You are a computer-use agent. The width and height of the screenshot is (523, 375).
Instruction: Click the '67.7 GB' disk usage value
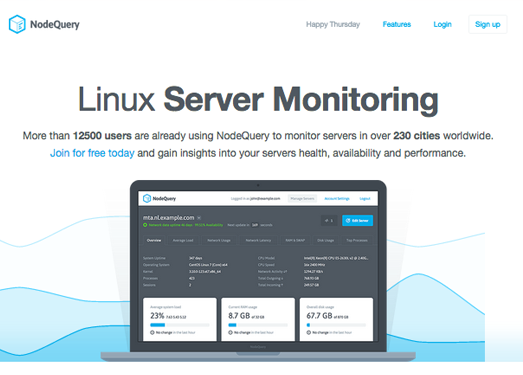pyautogui.click(x=319, y=316)
